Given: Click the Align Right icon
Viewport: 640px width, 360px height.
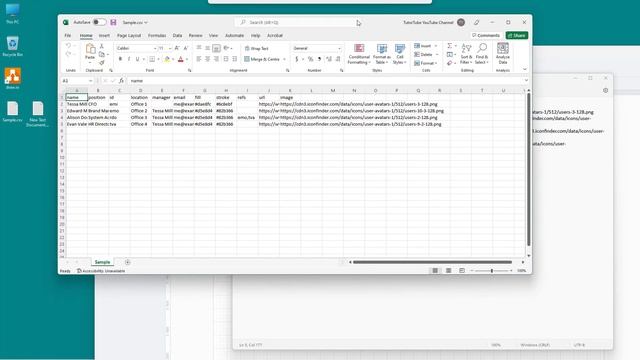Looking at the screenshot, I should click(x=216, y=59).
